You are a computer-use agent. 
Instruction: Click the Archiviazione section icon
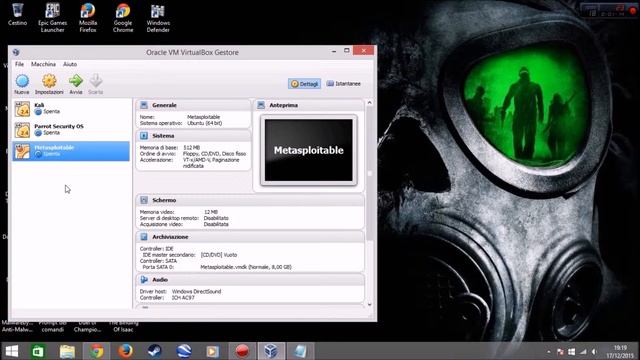144,237
